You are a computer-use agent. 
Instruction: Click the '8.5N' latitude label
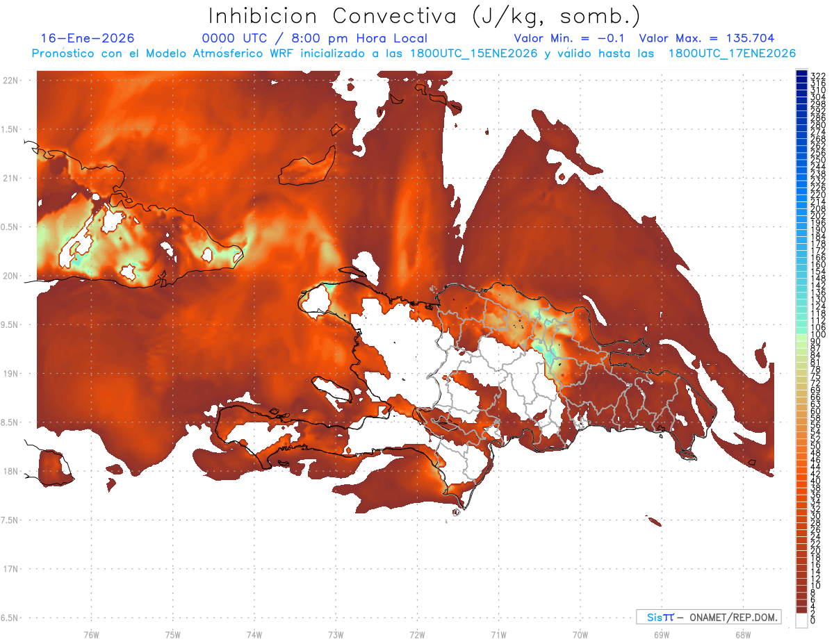point(10,422)
